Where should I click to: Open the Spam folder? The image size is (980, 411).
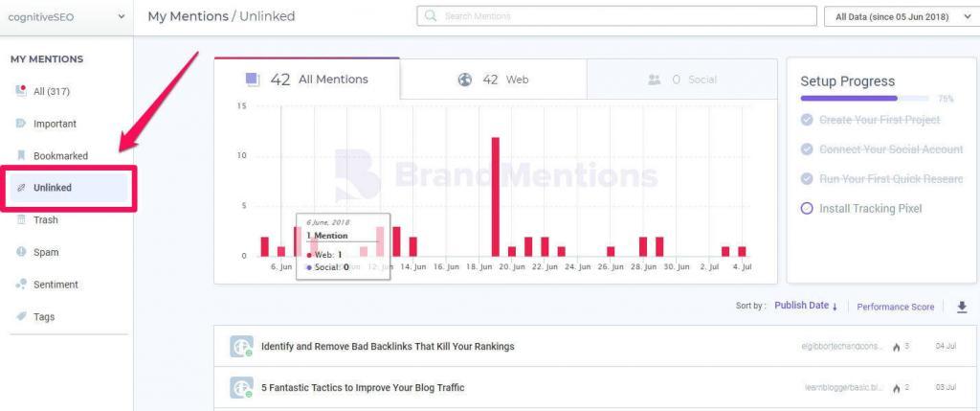tap(46, 252)
